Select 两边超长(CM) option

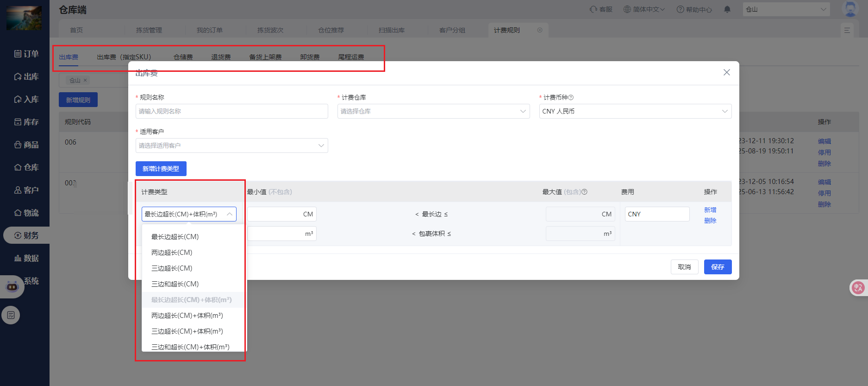pyautogui.click(x=194, y=253)
